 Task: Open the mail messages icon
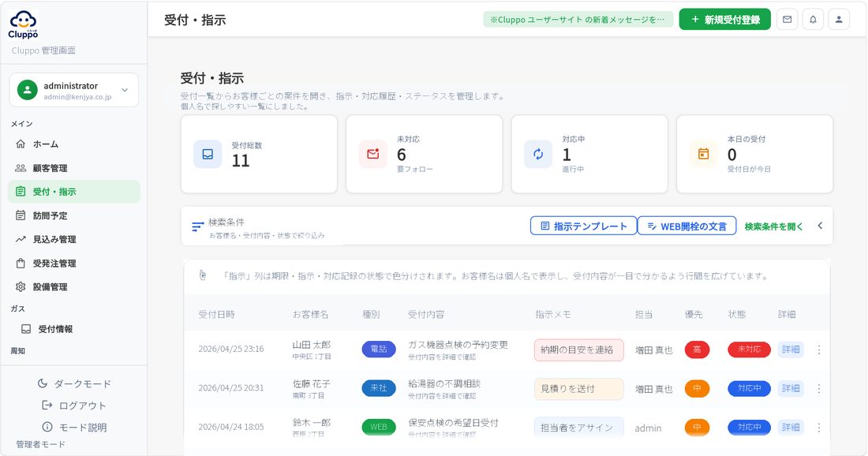(x=788, y=20)
